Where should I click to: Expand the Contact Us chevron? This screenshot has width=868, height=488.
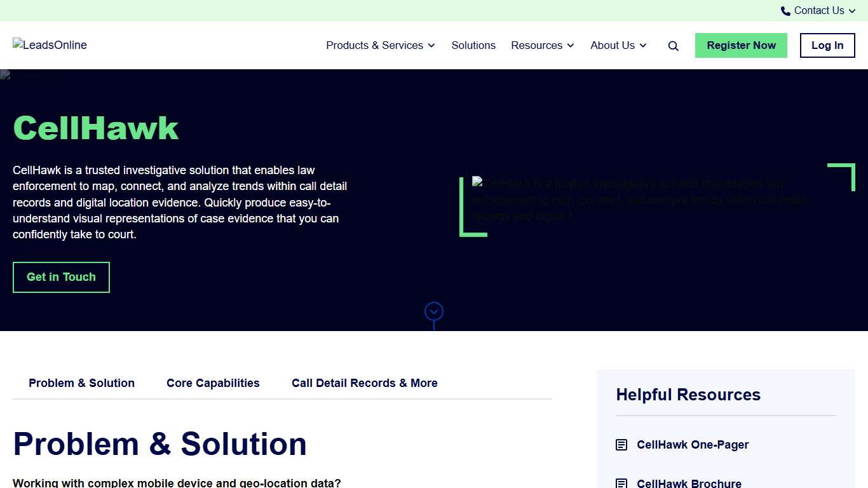(852, 11)
